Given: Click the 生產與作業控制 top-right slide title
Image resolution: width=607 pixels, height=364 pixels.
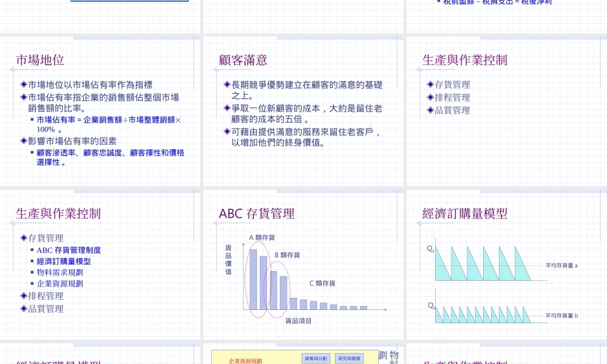Looking at the screenshot, I should 465,60.
